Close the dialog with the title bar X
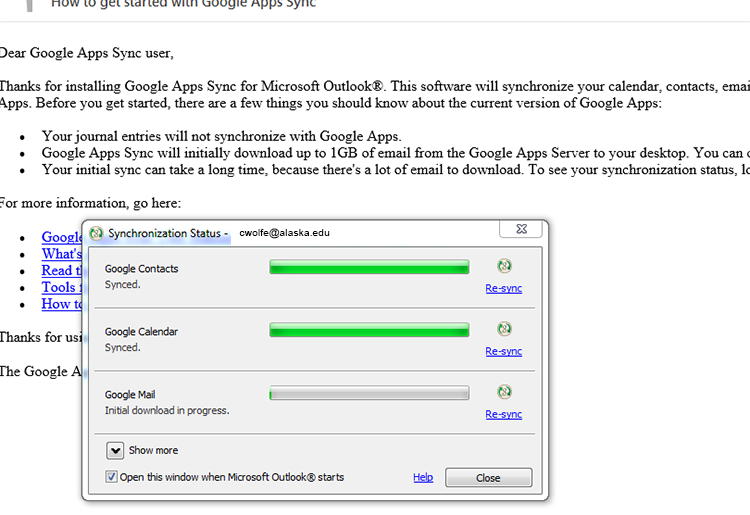 pos(522,230)
